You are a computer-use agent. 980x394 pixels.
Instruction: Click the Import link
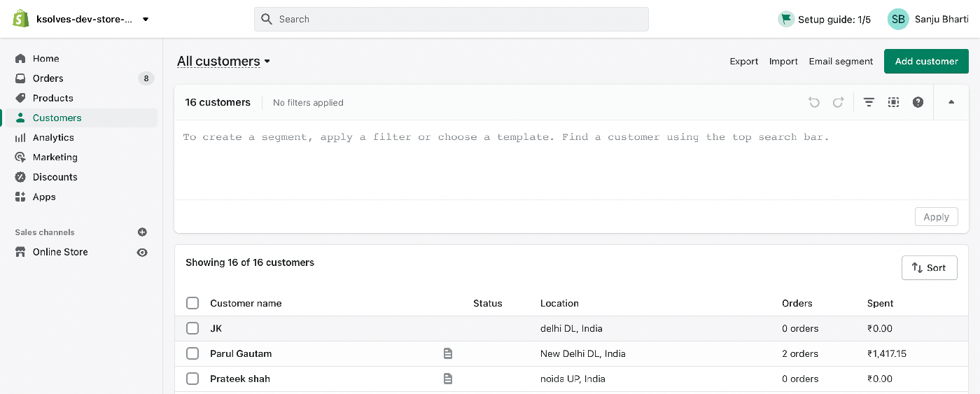783,62
